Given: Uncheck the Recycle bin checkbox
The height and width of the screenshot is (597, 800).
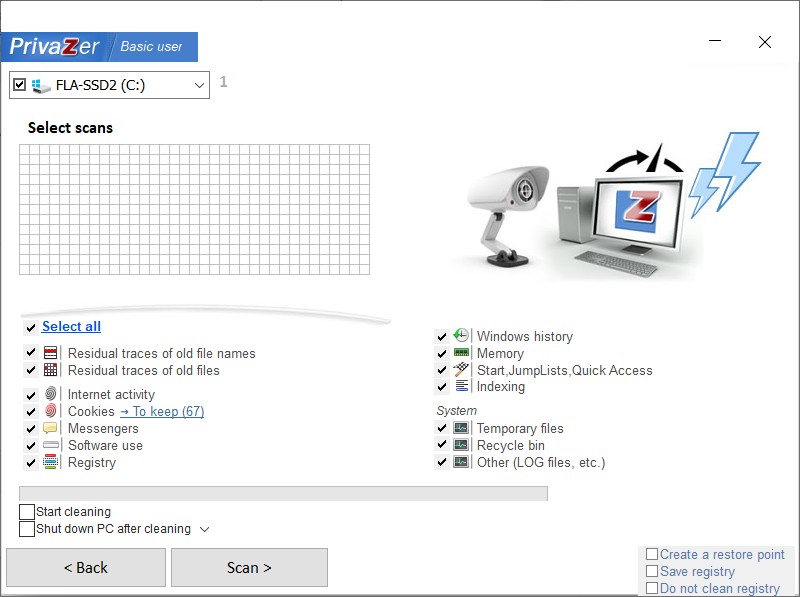Looking at the screenshot, I should tap(442, 445).
